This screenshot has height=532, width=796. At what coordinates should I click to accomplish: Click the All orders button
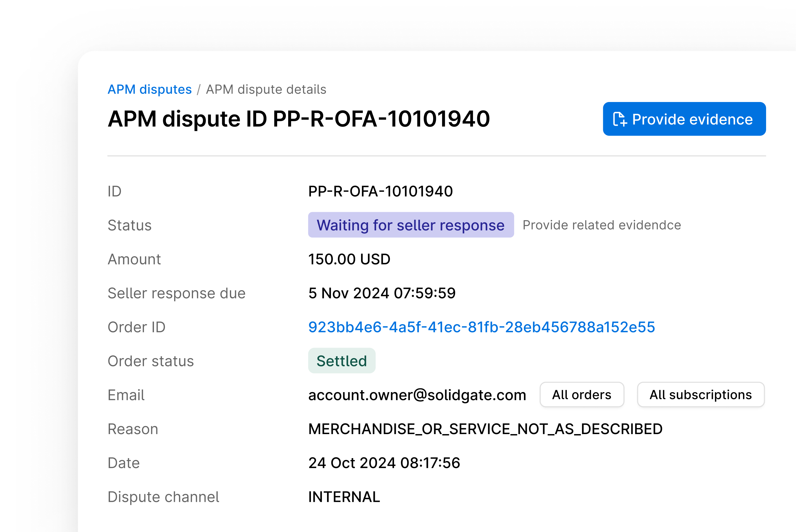click(581, 394)
